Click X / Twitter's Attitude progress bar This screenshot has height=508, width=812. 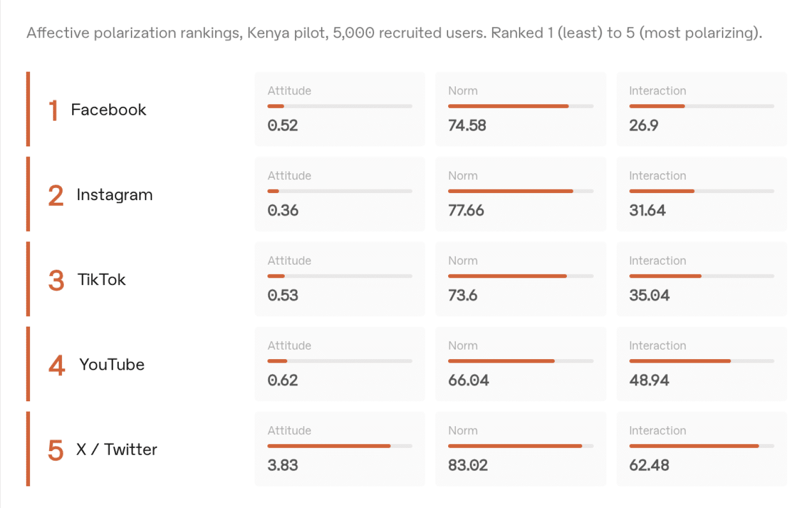tap(340, 446)
